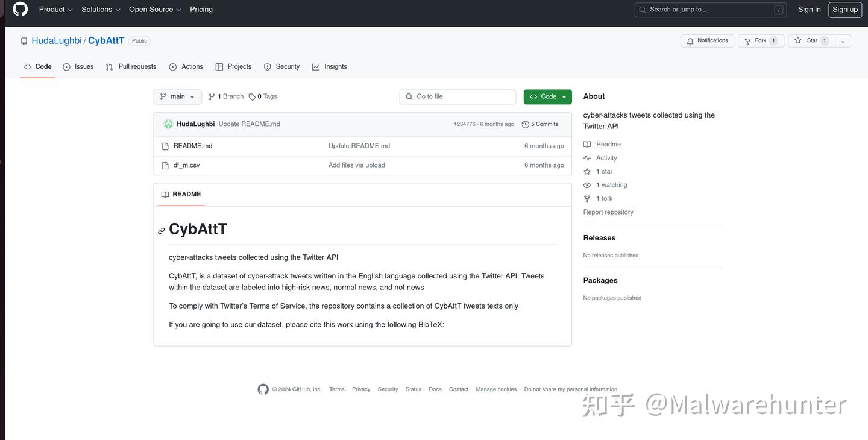Click the orange README tab underline indicator
Image resolution: width=868 pixels, height=440 pixels.
click(x=181, y=206)
